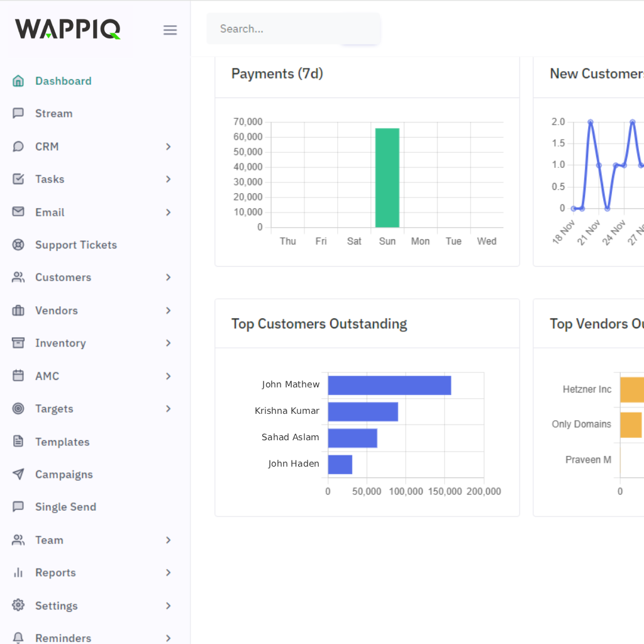Viewport: 644px width, 644px height.
Task: Open the Dashboard menu item
Action: 63,80
